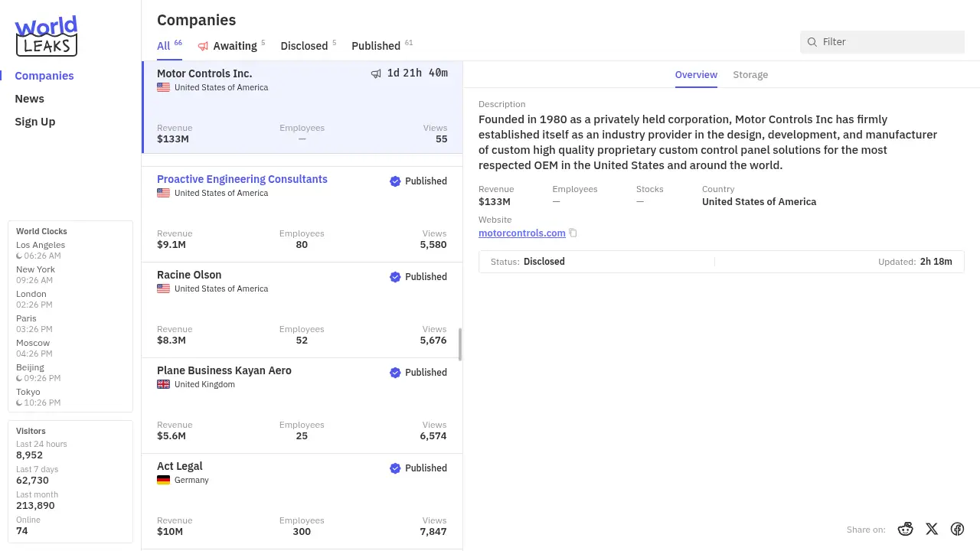Image resolution: width=980 pixels, height=551 pixels.
Task: Click the X share icon
Action: coord(932,529)
